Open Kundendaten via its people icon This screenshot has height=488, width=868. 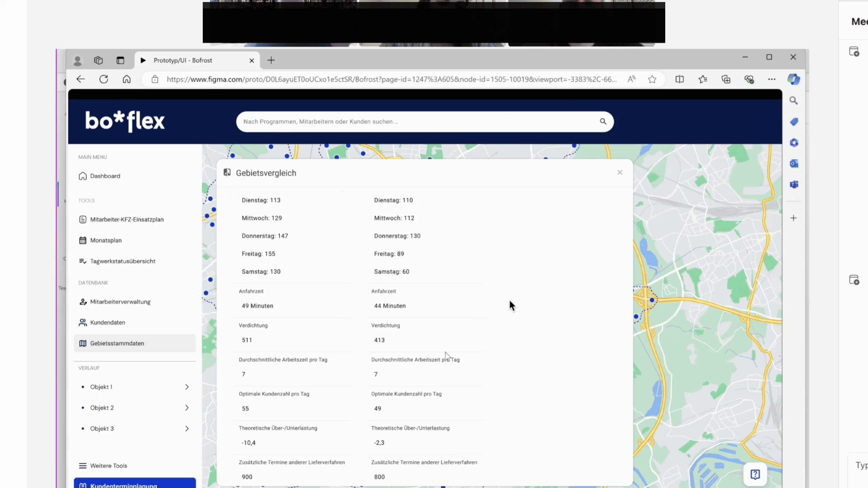point(82,322)
